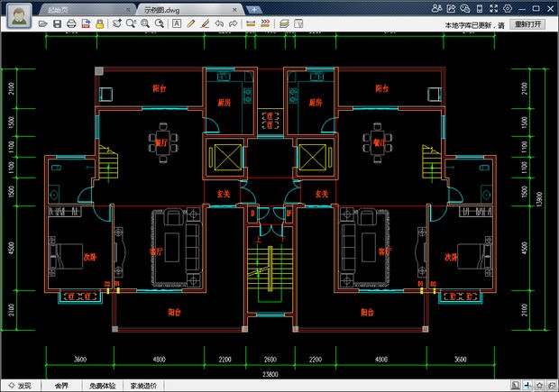Open settings via the gear icon
This screenshot has width=559, height=392.
(x=509, y=7)
